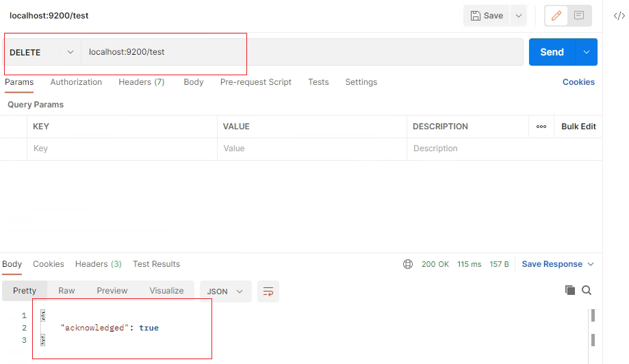The height and width of the screenshot is (364, 629).
Task: Send the request
Action: 552,52
